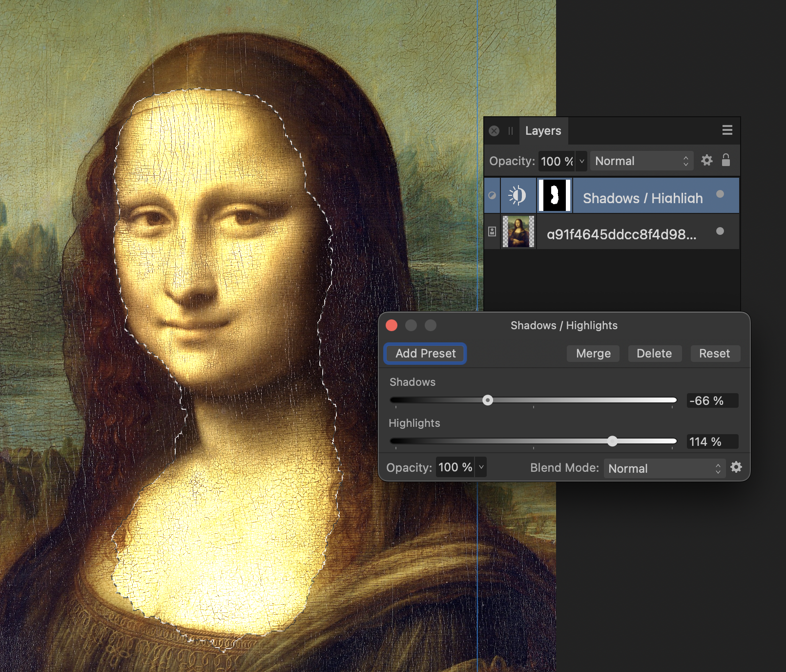Click the Highlights slider handle

[612, 441]
